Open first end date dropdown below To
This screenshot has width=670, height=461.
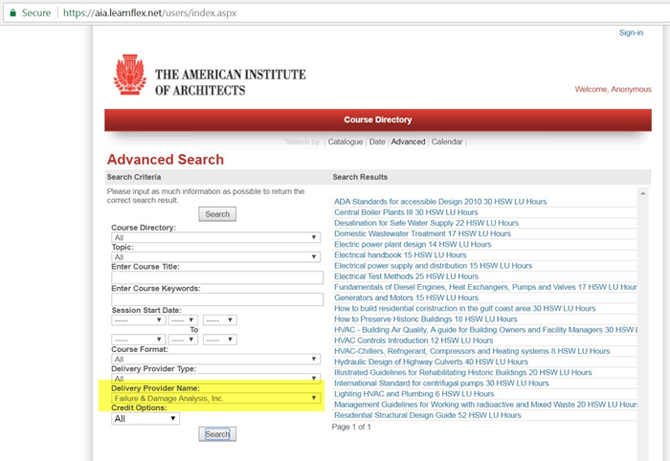(138, 340)
